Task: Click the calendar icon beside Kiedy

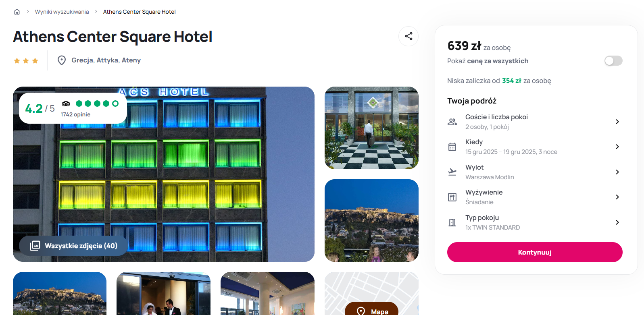Action: [452, 147]
